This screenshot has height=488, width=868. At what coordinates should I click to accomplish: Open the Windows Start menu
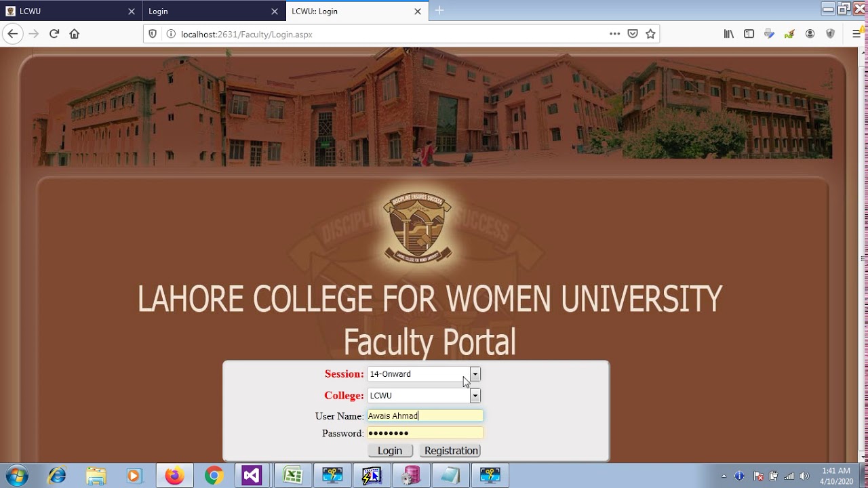pyautogui.click(x=17, y=476)
